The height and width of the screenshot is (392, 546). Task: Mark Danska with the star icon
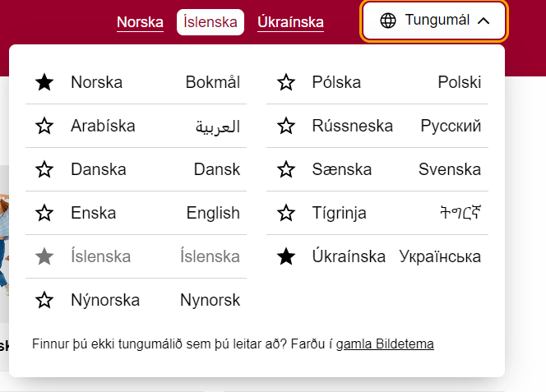point(44,169)
